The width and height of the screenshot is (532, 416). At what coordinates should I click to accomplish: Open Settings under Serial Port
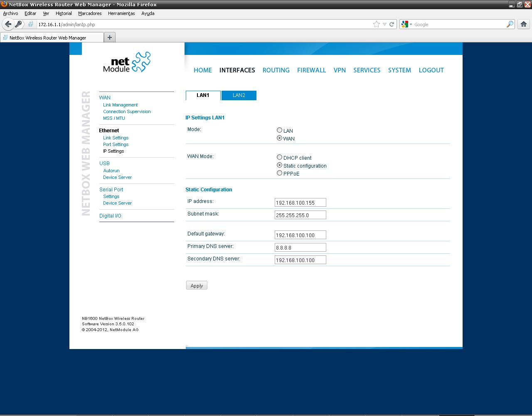click(111, 196)
